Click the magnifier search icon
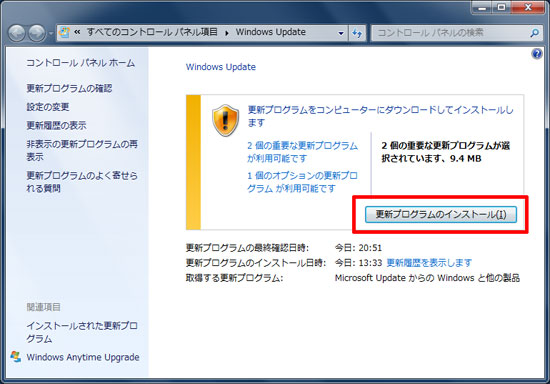The width and height of the screenshot is (550, 384). point(534,33)
